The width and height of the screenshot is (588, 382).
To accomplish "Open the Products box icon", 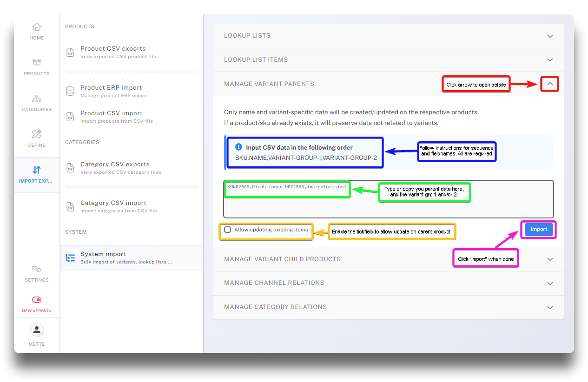I will tap(37, 63).
